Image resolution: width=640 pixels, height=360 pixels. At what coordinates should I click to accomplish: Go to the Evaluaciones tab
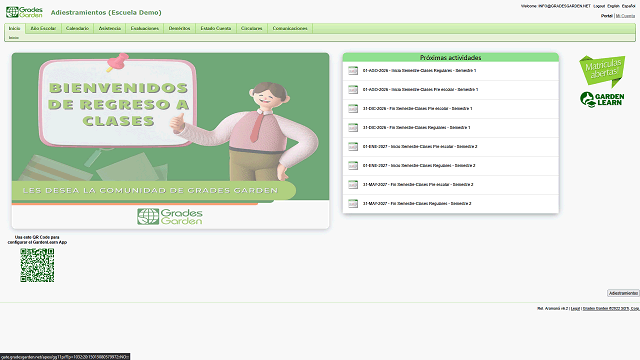(x=144, y=28)
